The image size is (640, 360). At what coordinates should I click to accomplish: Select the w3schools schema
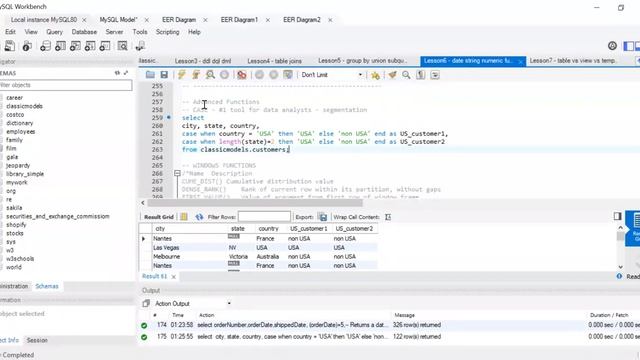click(20, 259)
